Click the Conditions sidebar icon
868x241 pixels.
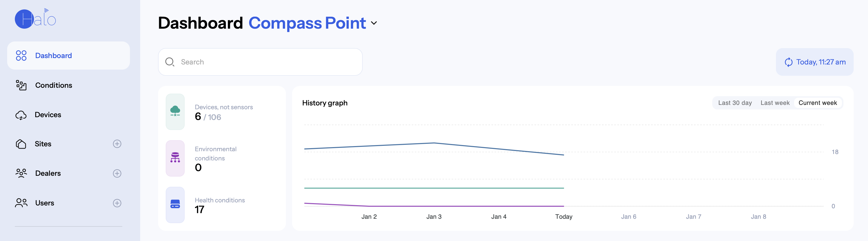click(x=21, y=85)
